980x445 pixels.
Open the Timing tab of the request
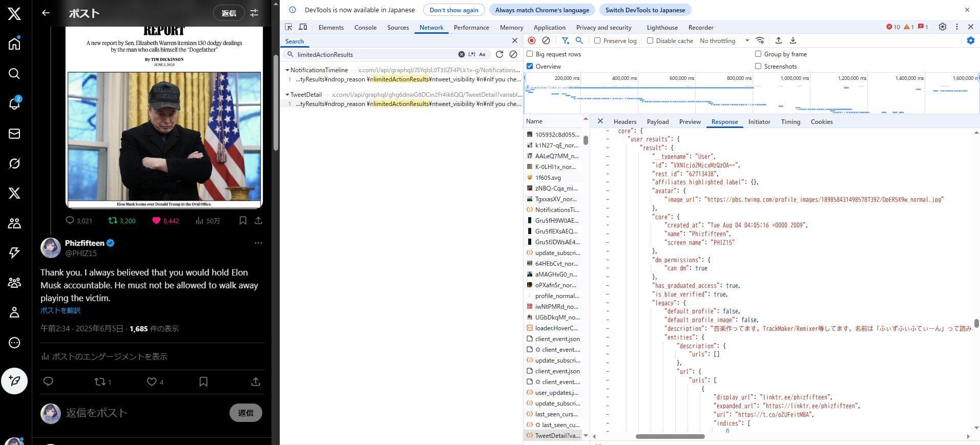coord(790,122)
